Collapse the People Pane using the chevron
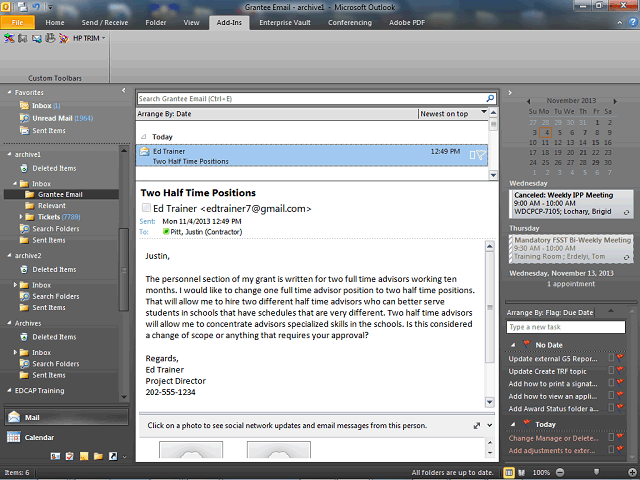 coord(490,425)
